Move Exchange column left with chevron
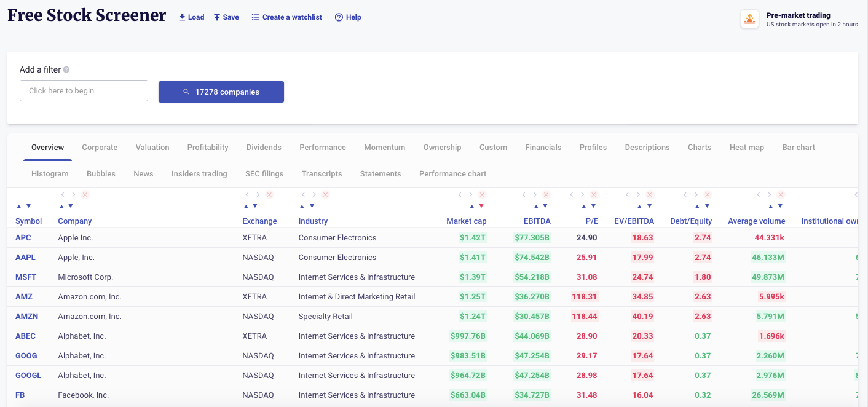868x407 pixels. [246, 194]
